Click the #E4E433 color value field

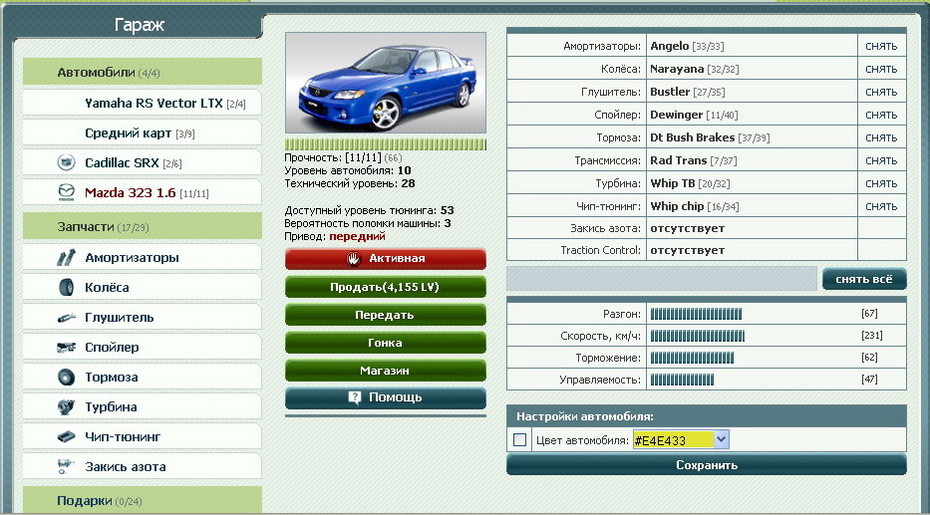click(673, 440)
